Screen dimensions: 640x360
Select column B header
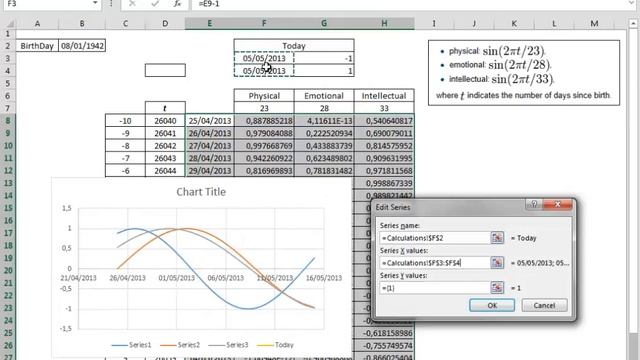[x=82, y=24]
